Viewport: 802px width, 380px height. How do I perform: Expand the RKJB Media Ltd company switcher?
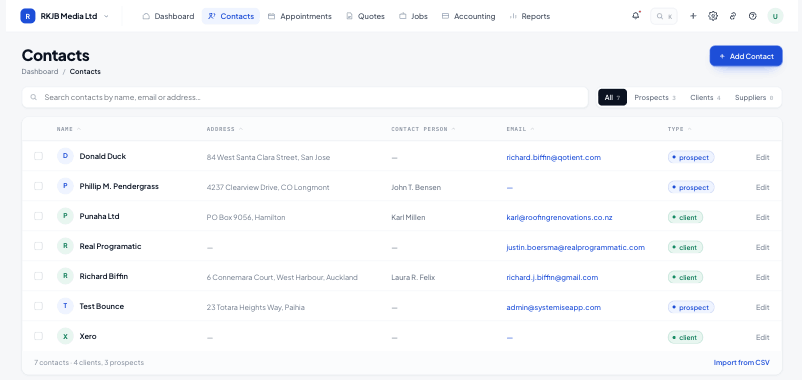tap(106, 16)
